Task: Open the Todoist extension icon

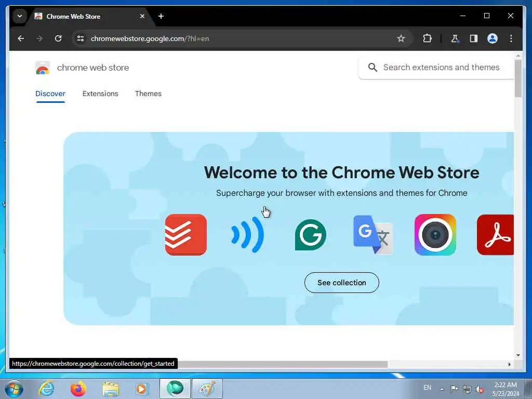Action: tap(186, 235)
